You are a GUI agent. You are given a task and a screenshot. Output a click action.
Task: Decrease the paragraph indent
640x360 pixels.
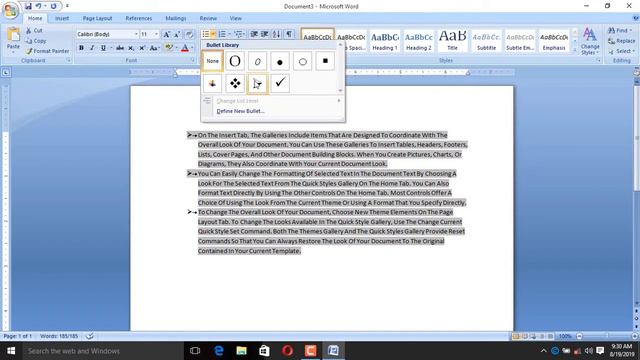click(254, 34)
